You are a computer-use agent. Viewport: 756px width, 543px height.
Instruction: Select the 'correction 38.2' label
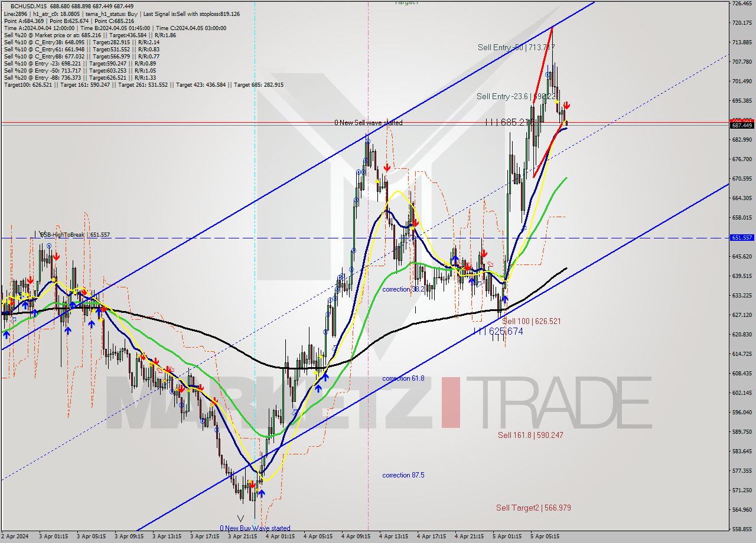(x=403, y=289)
